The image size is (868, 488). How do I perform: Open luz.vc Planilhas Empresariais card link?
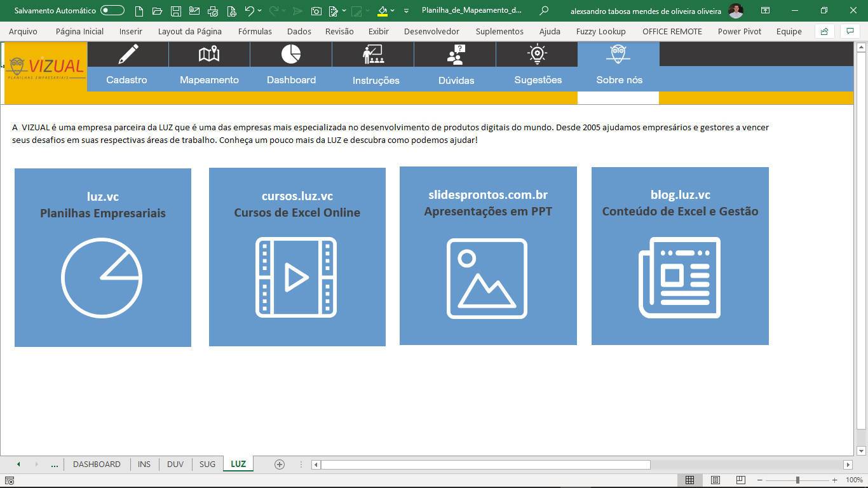point(103,257)
